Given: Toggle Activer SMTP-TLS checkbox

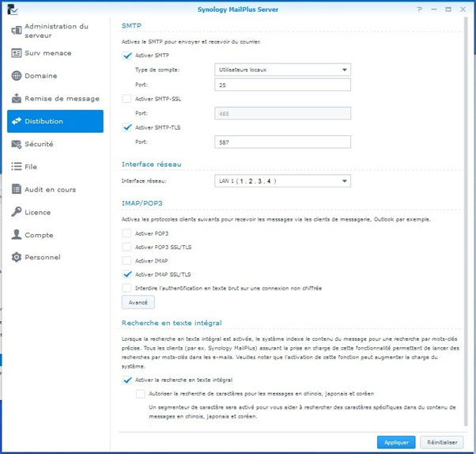Looking at the screenshot, I should 127,127.
